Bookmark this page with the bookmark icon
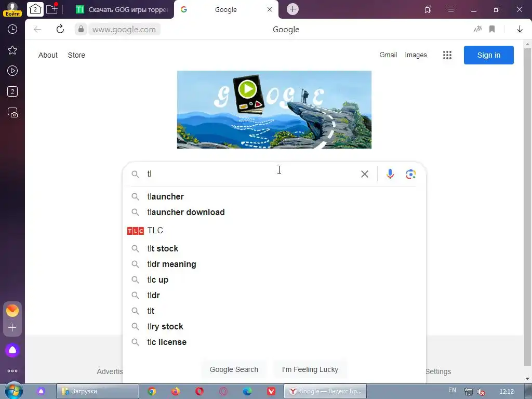 pyautogui.click(x=492, y=29)
